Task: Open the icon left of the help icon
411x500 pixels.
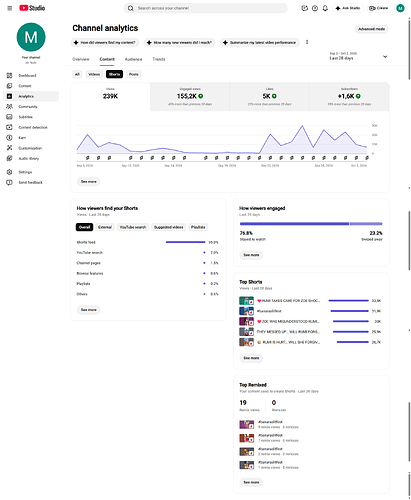Action: (x=304, y=8)
